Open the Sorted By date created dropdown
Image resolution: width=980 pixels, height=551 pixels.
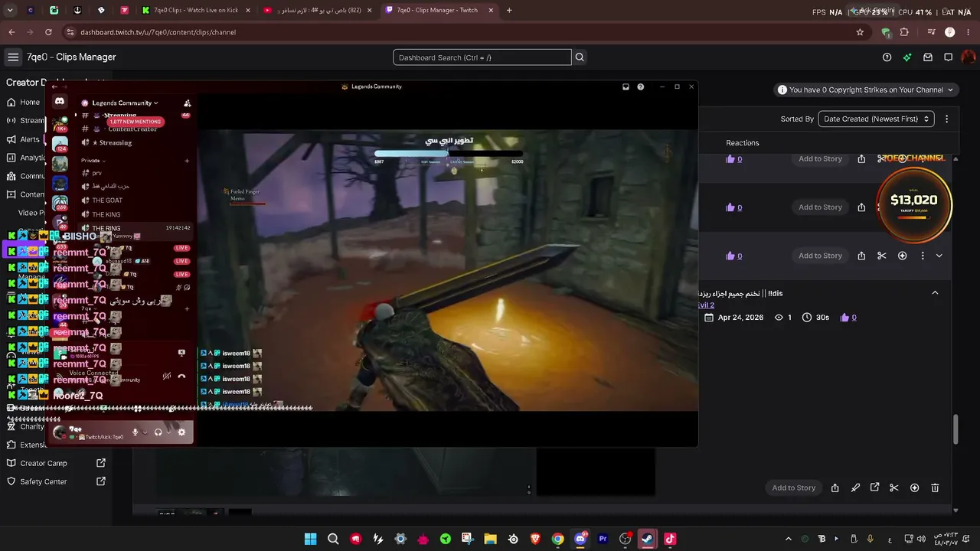(877, 119)
